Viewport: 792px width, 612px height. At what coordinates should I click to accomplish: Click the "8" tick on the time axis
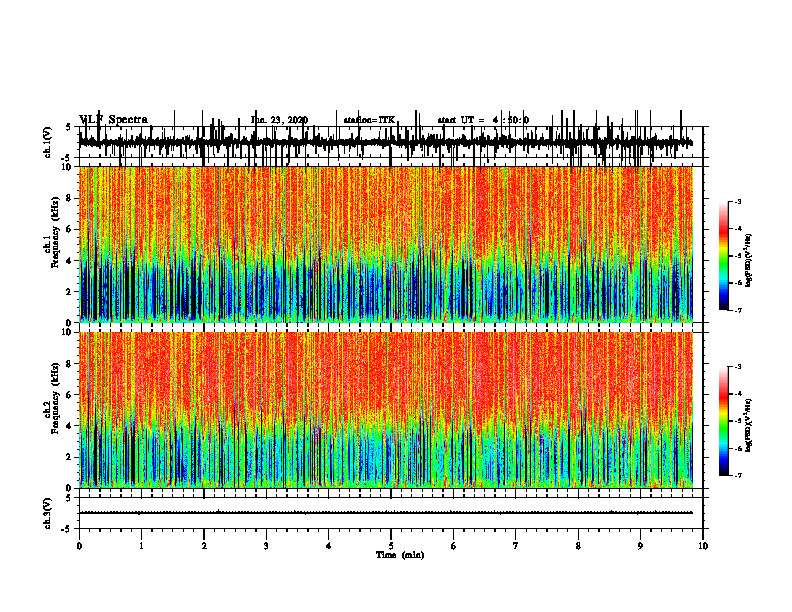click(578, 546)
